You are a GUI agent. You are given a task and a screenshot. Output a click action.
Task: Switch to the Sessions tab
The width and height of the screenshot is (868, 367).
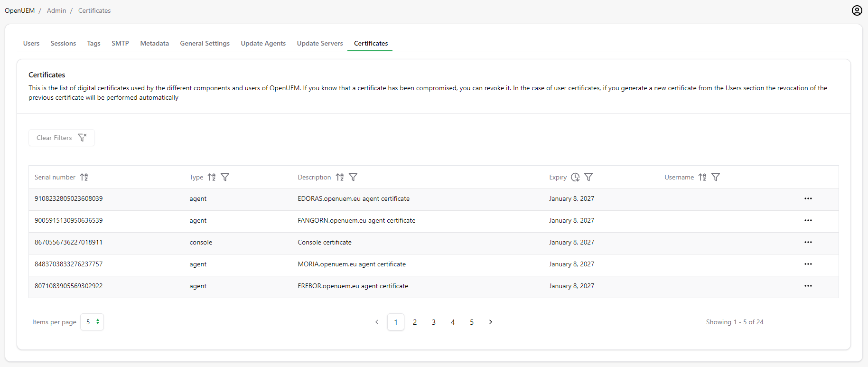point(63,43)
